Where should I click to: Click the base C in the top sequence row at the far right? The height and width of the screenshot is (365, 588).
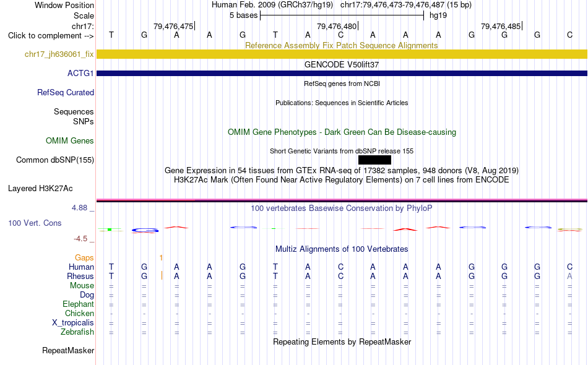[569, 35]
